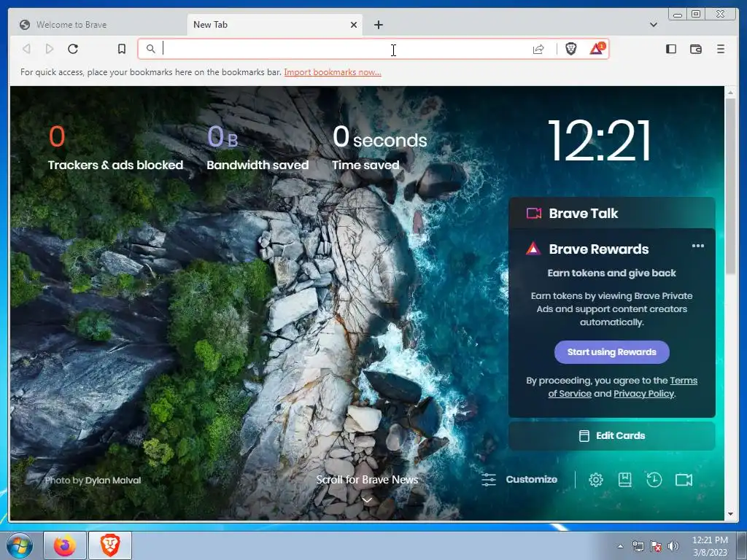This screenshot has width=747, height=560.
Task: Click the 12:21 clock widget
Action: click(600, 141)
